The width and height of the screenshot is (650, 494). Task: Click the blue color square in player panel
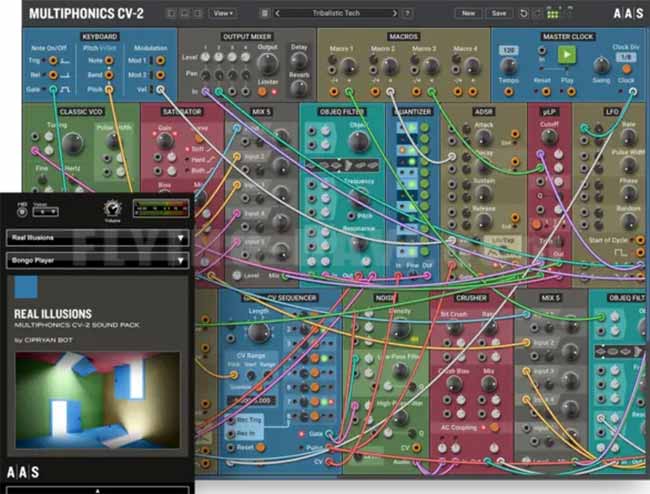click(x=26, y=287)
